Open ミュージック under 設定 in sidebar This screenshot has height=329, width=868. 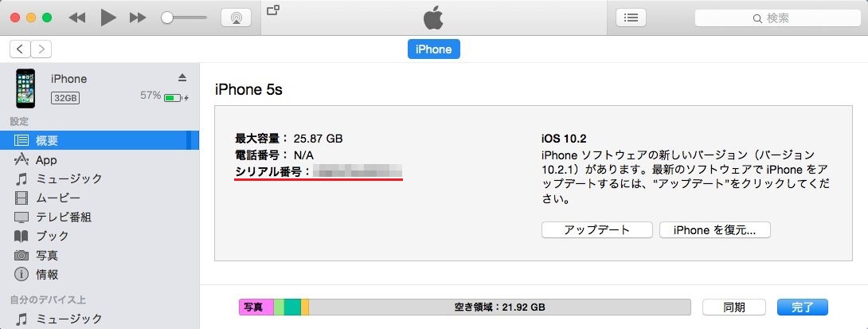click(x=100, y=179)
